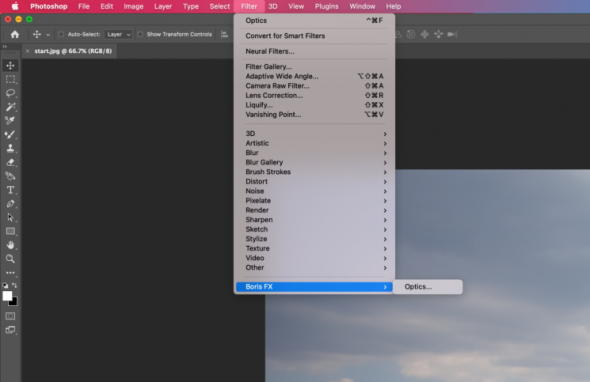Screen dimensions: 590x382
Task: Expand the Blur submenu
Action: pos(314,153)
